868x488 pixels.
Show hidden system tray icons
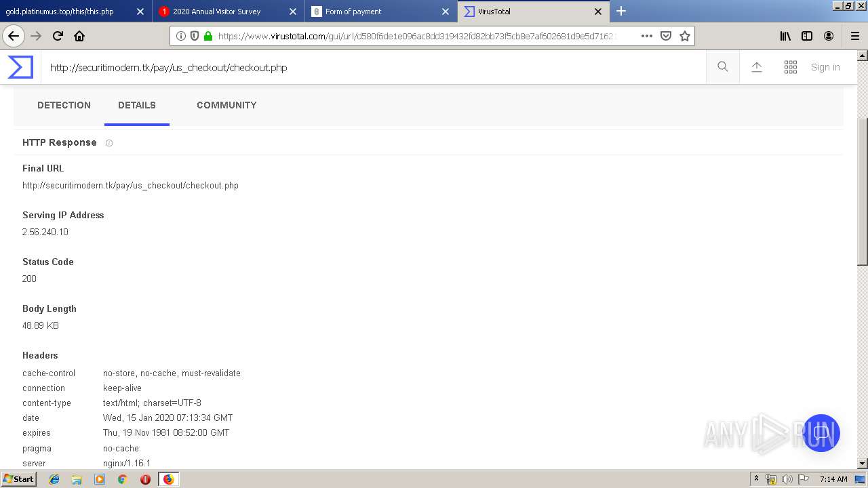click(756, 479)
